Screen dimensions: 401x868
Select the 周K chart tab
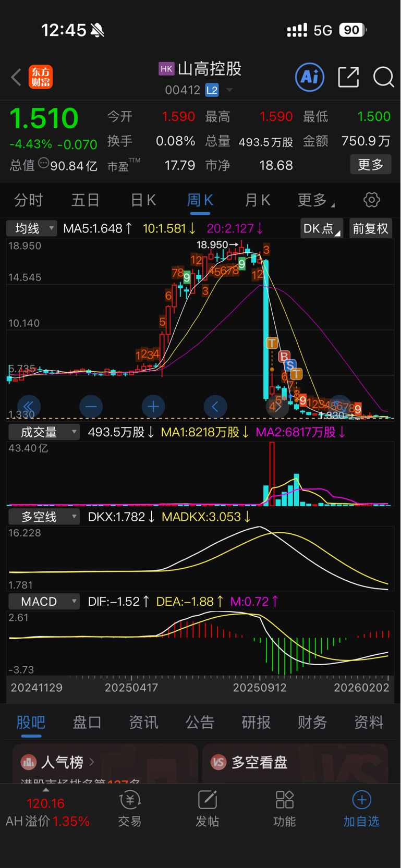coord(200,200)
